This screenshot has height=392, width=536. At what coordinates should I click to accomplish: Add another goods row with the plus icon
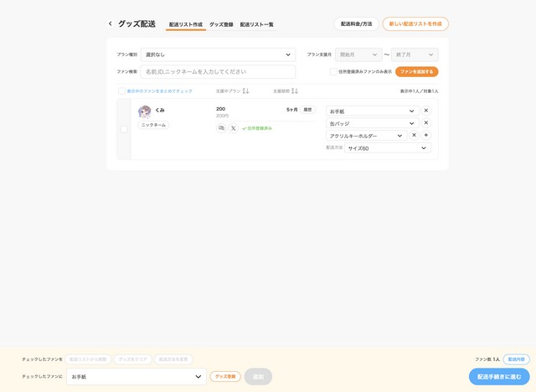(426, 135)
